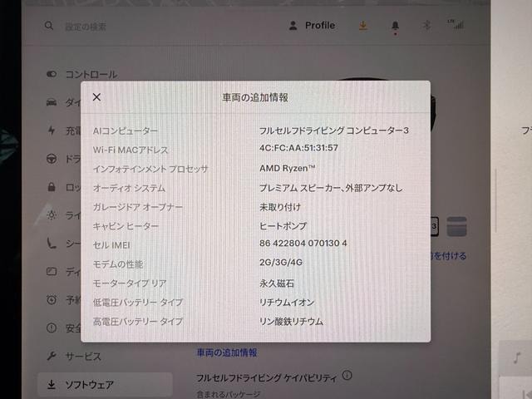Select the モータータイプ リア label
The height and width of the screenshot is (399, 532).
tap(130, 283)
